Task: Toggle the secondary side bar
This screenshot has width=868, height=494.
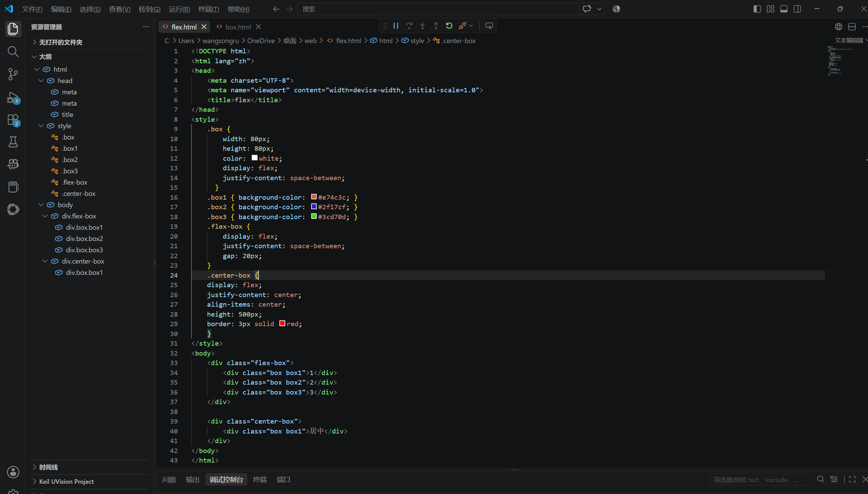Action: [x=797, y=9]
